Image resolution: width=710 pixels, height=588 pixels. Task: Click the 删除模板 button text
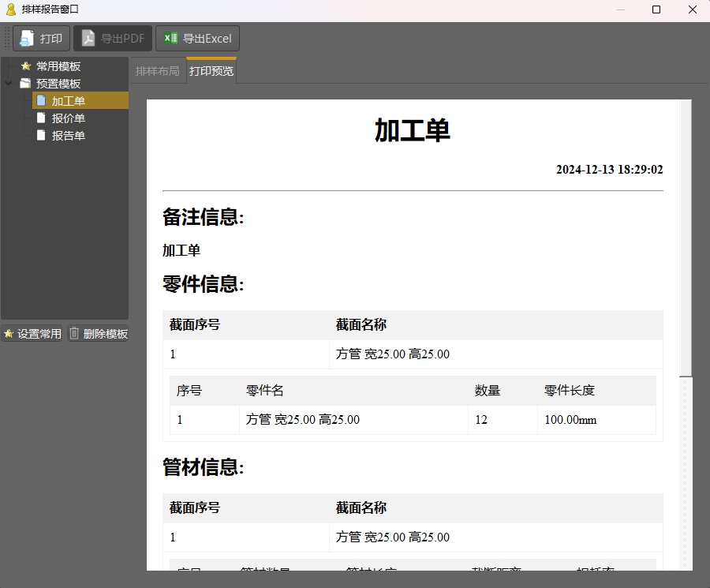pos(106,334)
